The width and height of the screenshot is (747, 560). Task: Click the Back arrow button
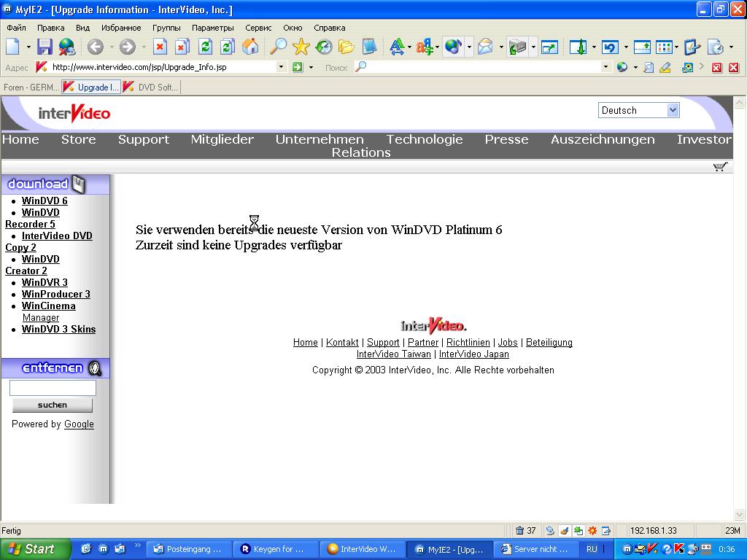pyautogui.click(x=96, y=47)
